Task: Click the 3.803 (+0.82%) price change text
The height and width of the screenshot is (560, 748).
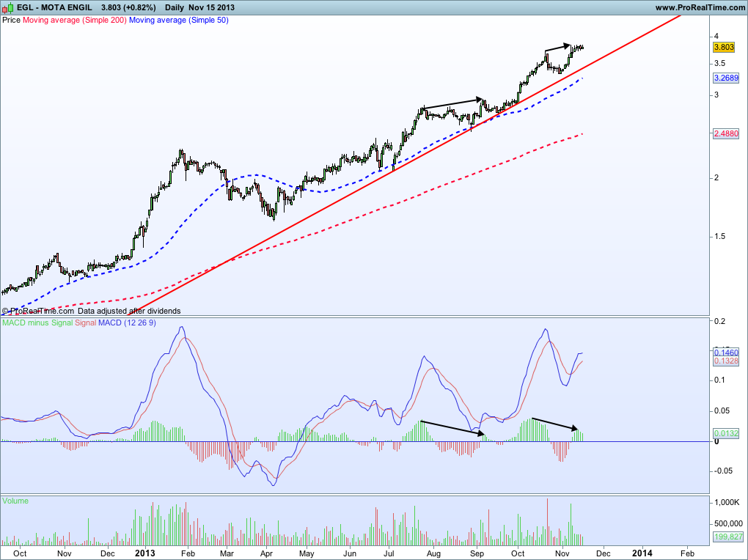Action: (x=128, y=7)
